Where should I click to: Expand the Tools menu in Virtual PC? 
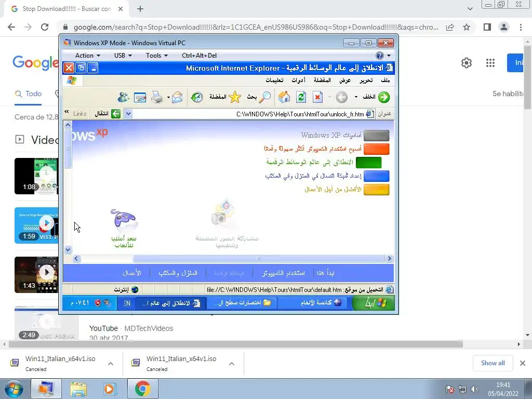pyautogui.click(x=157, y=55)
